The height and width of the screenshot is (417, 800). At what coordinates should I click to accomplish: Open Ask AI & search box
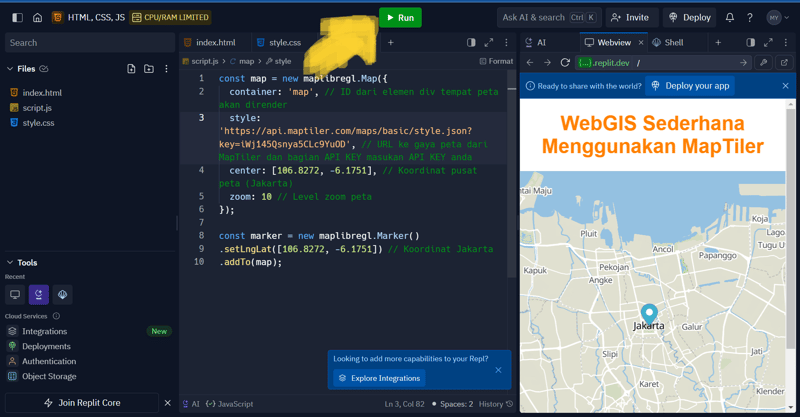pyautogui.click(x=549, y=17)
